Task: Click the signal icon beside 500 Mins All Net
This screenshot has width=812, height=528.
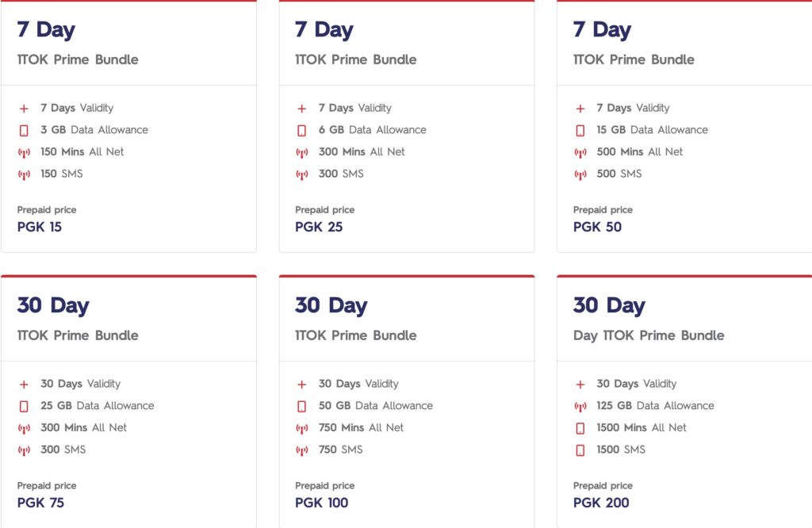Action: 580,152
